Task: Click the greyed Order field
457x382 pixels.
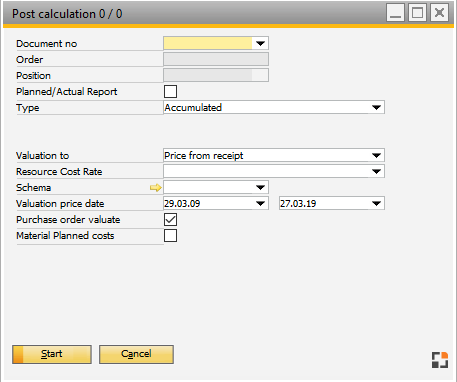Action: tap(216, 59)
